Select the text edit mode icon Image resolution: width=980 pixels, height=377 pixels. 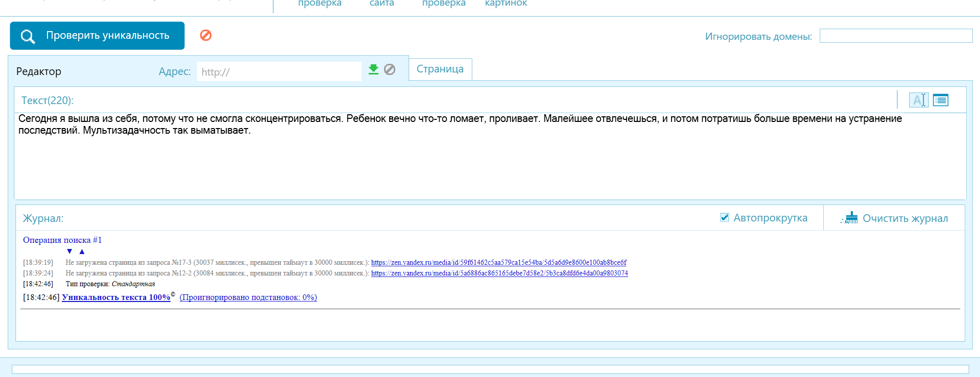coord(918,100)
